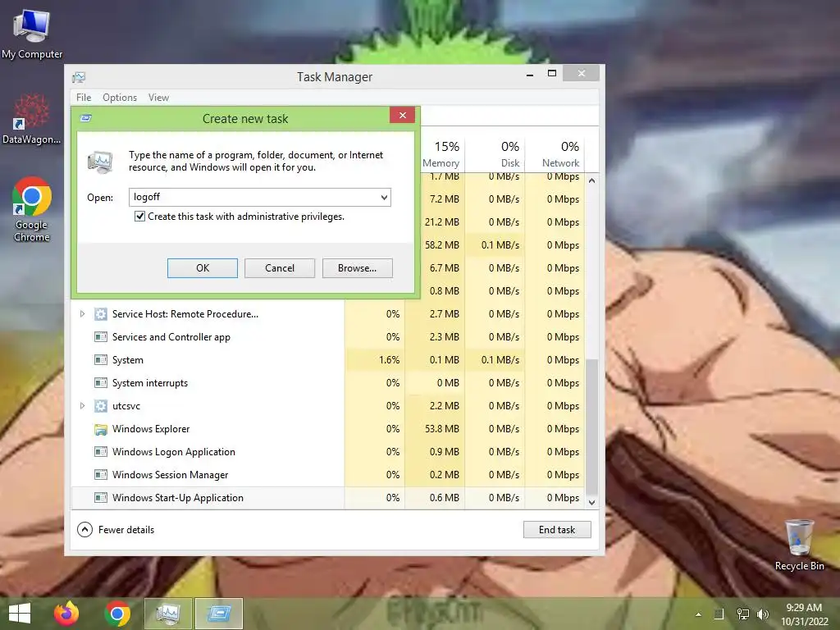Uncheck Create this task with administrative privileges
The image size is (840, 630).
point(139,217)
